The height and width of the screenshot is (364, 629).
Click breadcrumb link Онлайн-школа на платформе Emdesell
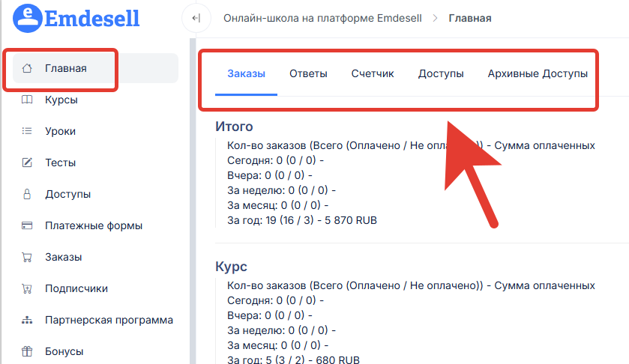coord(322,18)
